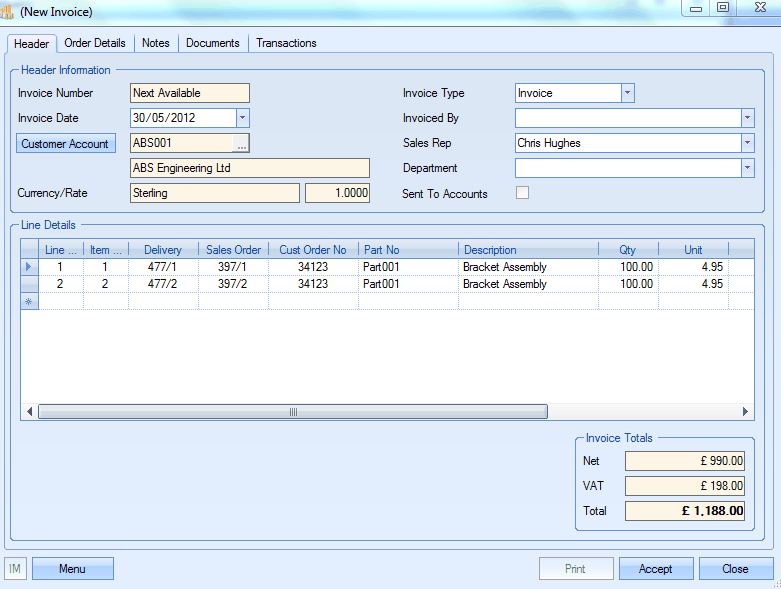The width and height of the screenshot is (781, 589).
Task: Click the grid scrollbar right arrow
Action: pyautogui.click(x=745, y=412)
